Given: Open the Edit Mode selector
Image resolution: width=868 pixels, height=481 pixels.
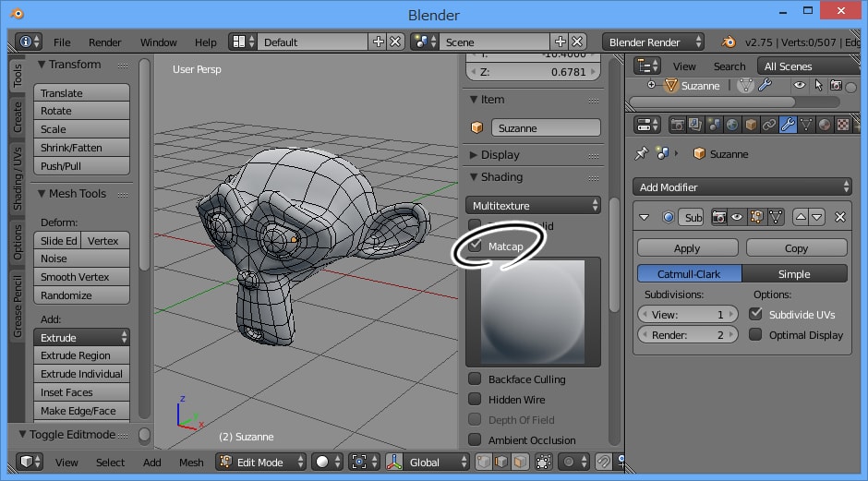Looking at the screenshot, I should (260, 462).
